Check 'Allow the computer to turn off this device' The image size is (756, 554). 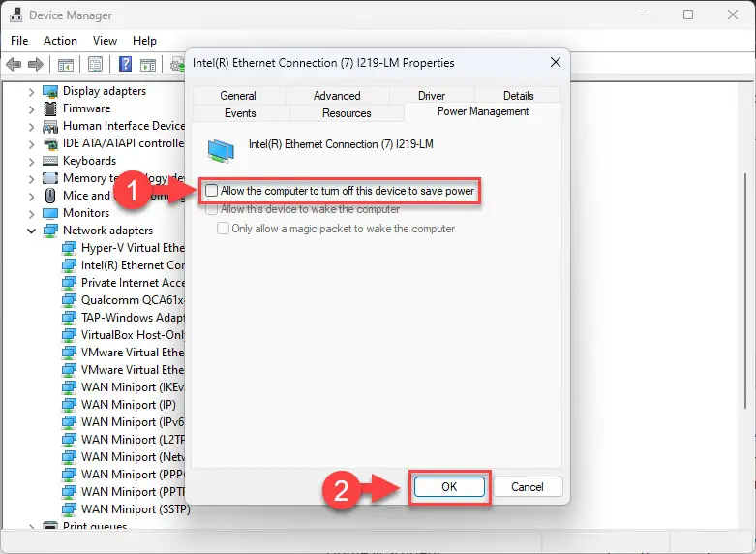click(211, 190)
